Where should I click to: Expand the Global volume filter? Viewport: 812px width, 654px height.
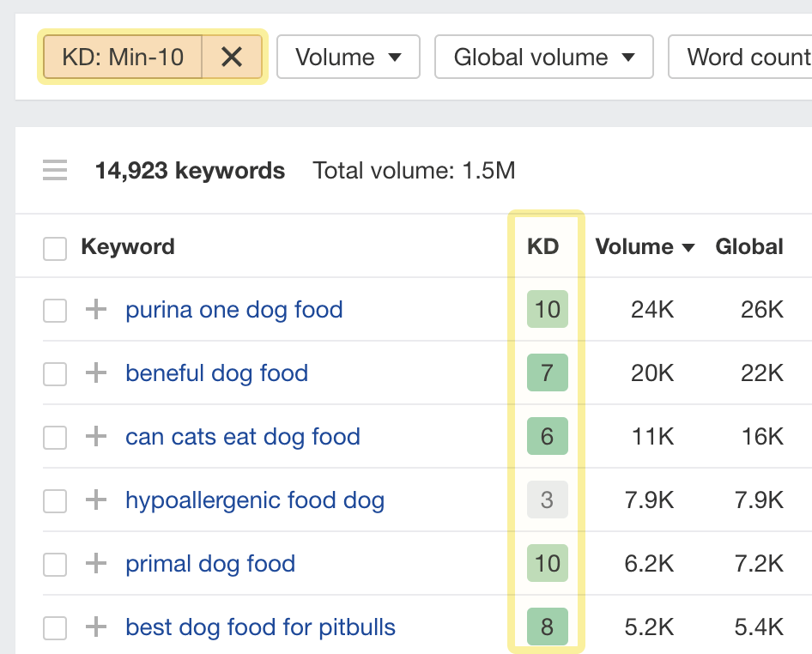pos(543,58)
